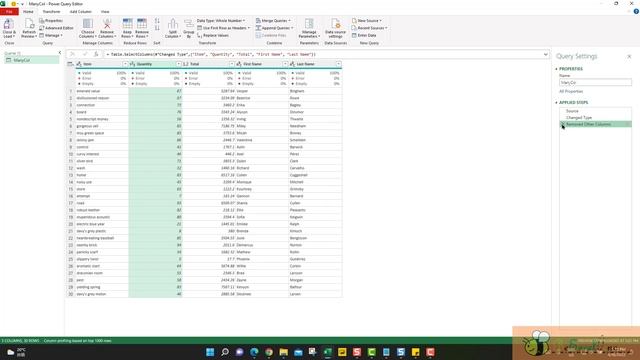Close the Query Settings pane
Screen dimensions: 640x360
click(x=629, y=56)
